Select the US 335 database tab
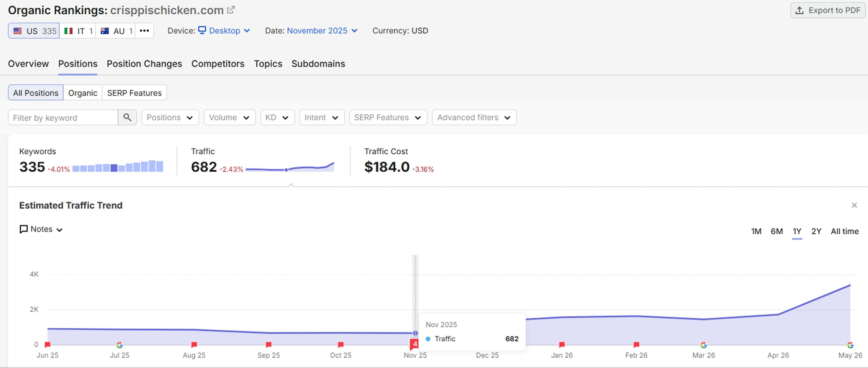The image size is (868, 368). [34, 31]
